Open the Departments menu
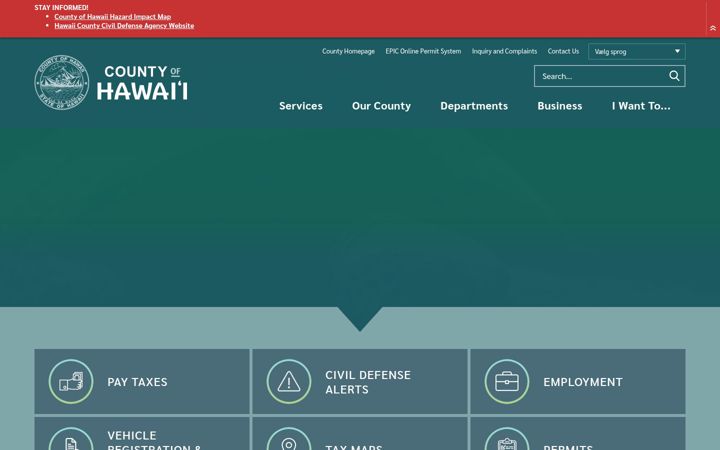The height and width of the screenshot is (450, 720). point(474,106)
